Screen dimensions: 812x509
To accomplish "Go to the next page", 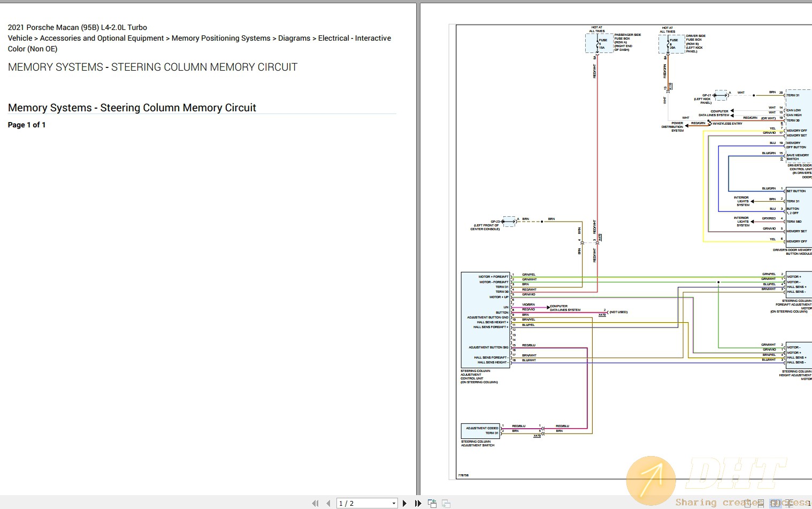I will [x=404, y=503].
